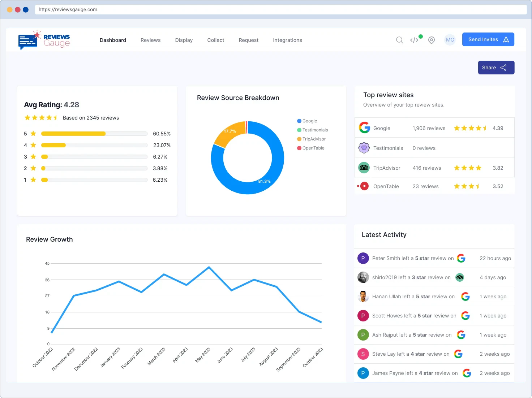Go to the Integrations tab
Image resolution: width=532 pixels, height=398 pixels.
(287, 40)
